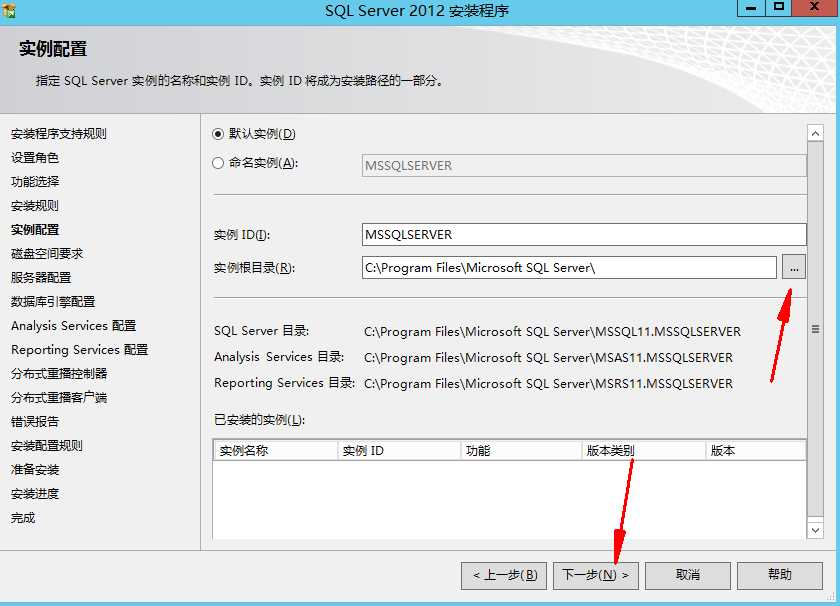Click the 实例名称 column header
Viewport: 840px width, 606px height.
pyautogui.click(x=275, y=451)
